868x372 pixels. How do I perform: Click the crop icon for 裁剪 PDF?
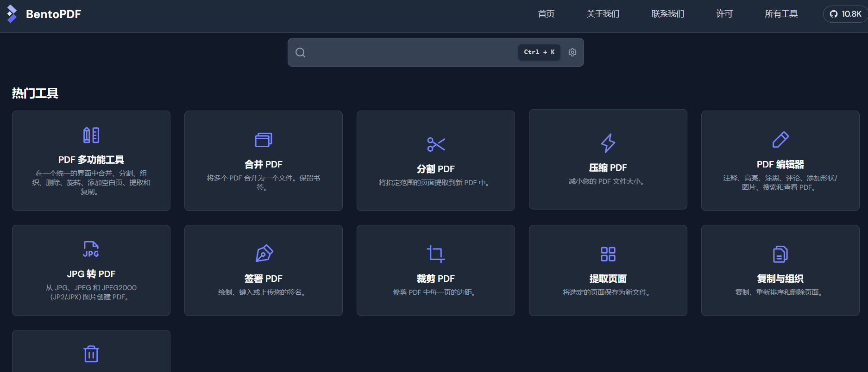click(x=436, y=254)
